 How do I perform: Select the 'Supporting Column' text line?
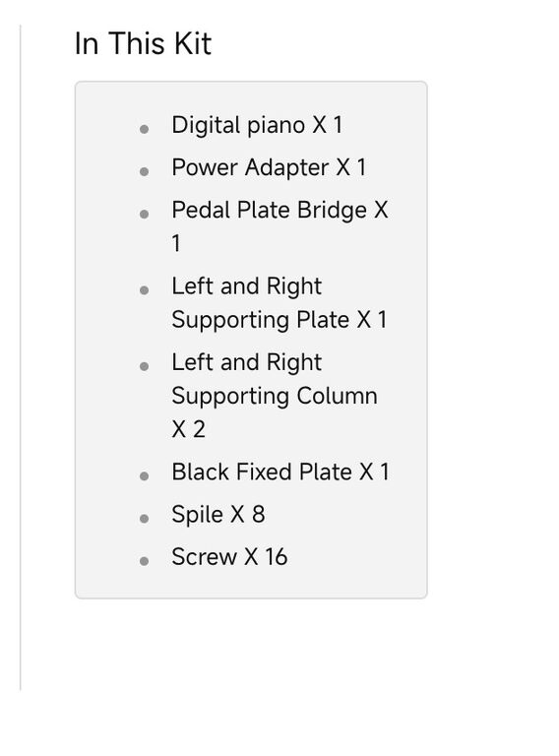(x=275, y=396)
